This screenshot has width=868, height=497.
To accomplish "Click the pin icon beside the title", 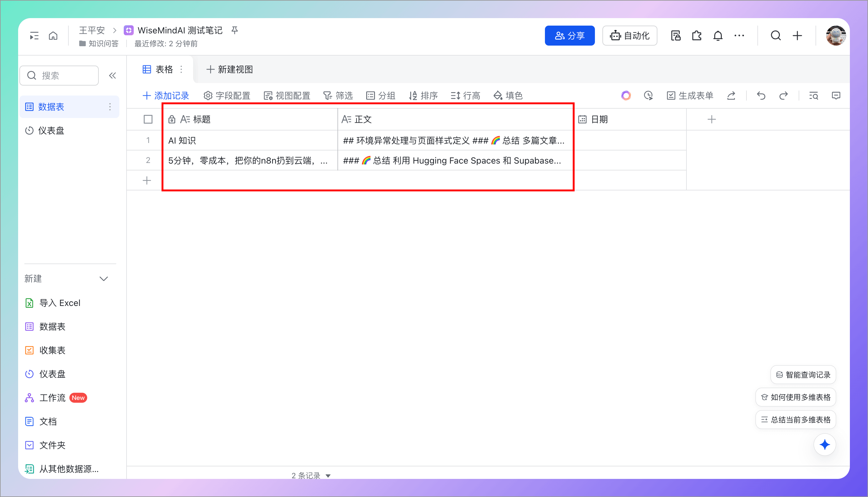I will (234, 30).
